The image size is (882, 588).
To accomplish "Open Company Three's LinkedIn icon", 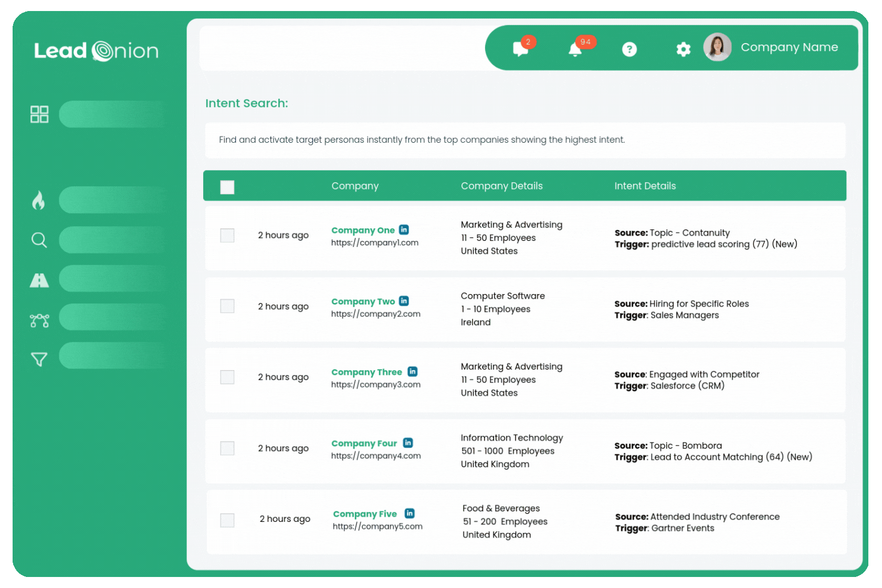I will pyautogui.click(x=413, y=372).
